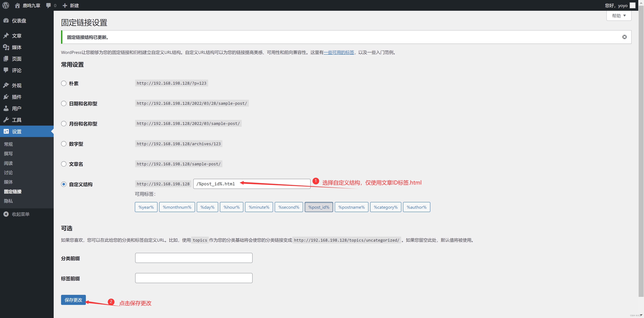This screenshot has height=318, width=644.
Task: Focus the 分类前缀 input field
Action: point(194,258)
